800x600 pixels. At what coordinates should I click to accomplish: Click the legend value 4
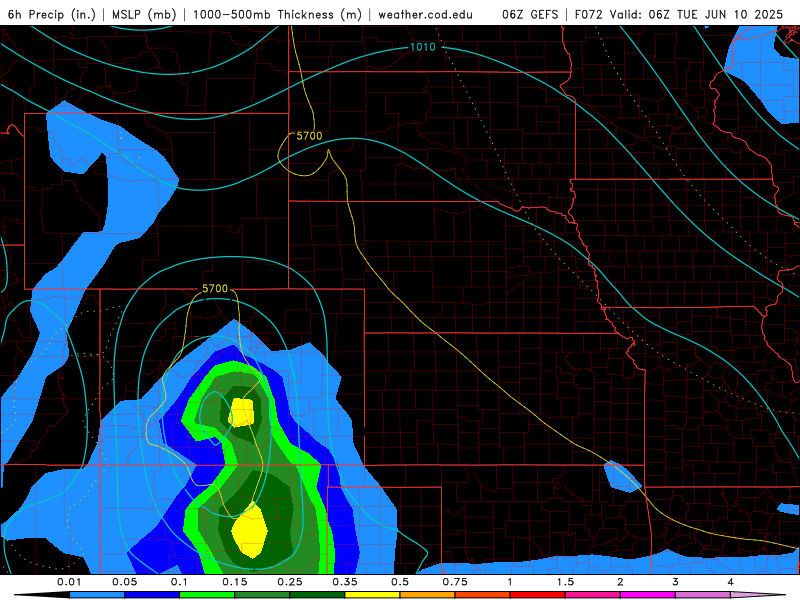[730, 582]
